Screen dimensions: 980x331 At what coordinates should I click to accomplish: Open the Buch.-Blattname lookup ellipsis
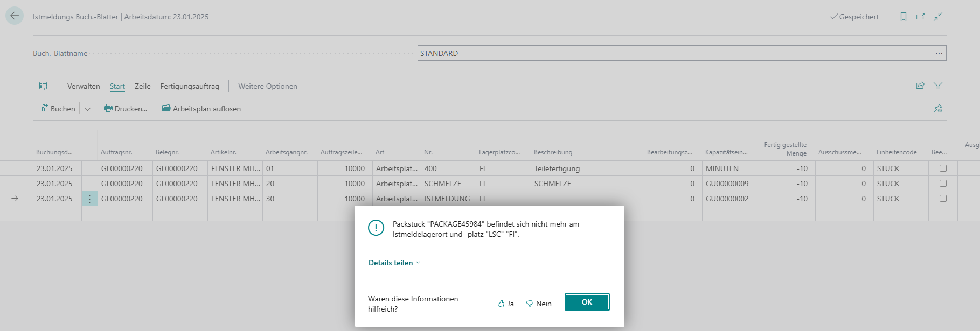(x=939, y=53)
